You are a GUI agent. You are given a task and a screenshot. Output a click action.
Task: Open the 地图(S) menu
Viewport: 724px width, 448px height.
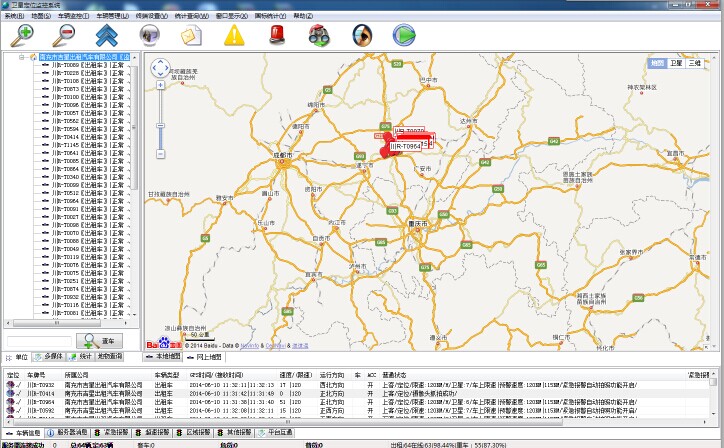41,16
